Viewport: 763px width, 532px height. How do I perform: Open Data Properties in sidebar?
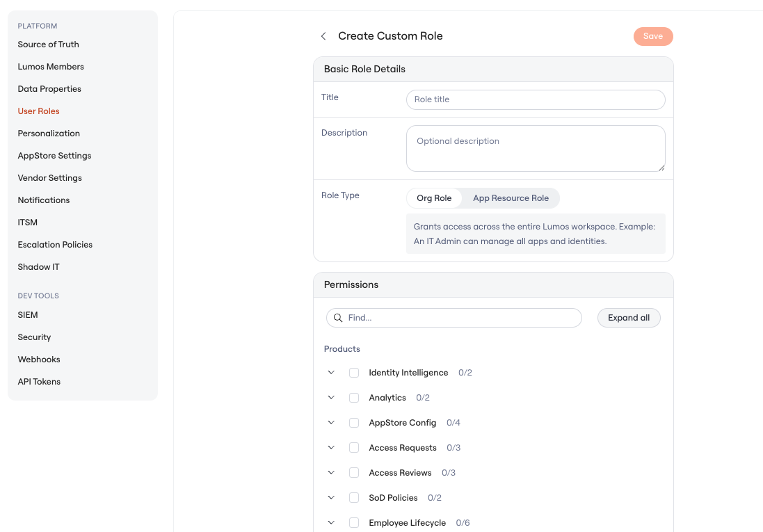click(x=49, y=89)
